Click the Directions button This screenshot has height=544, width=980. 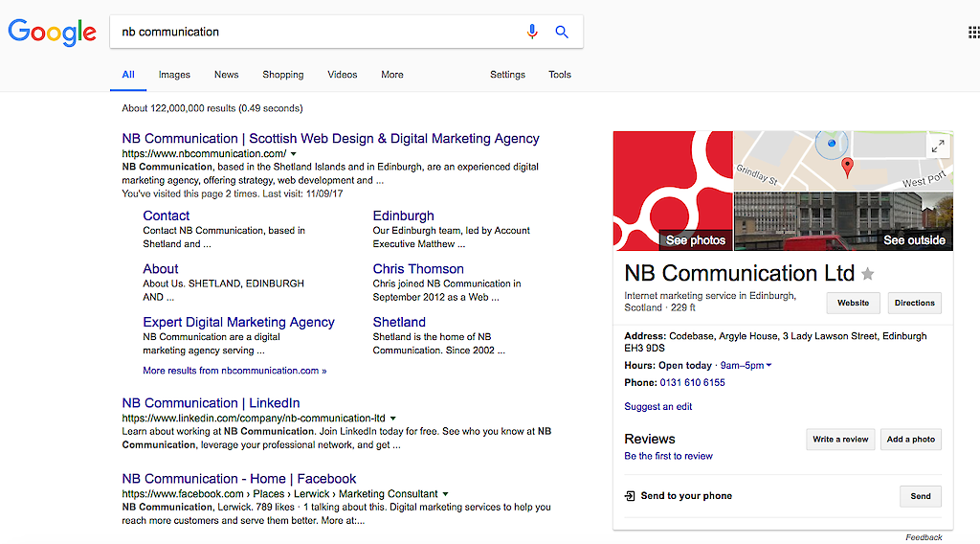(914, 304)
